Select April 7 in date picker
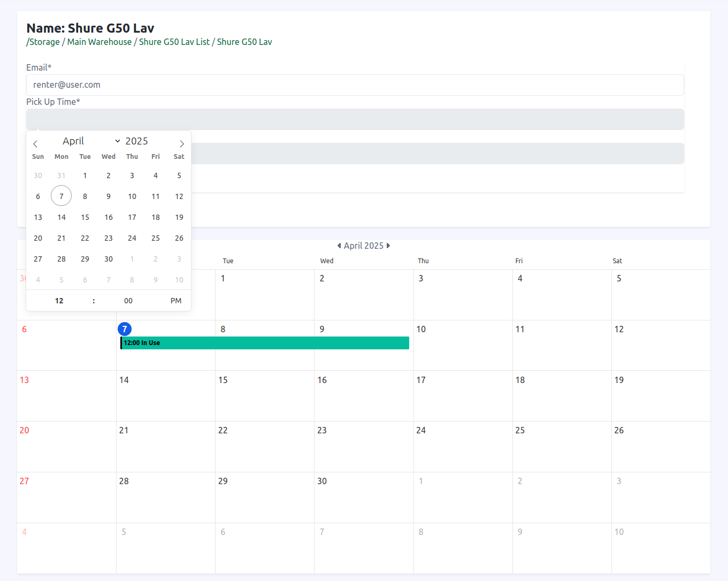 (x=62, y=196)
